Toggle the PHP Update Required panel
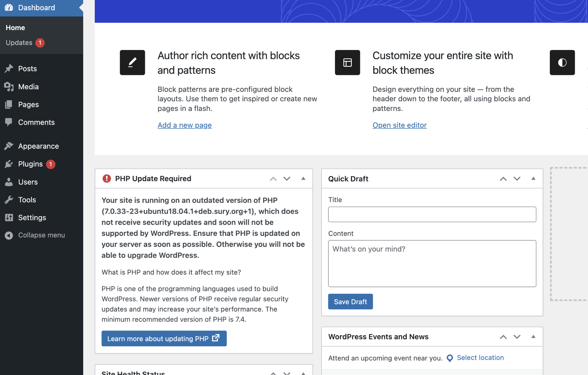This screenshot has width=588, height=375. [303, 178]
